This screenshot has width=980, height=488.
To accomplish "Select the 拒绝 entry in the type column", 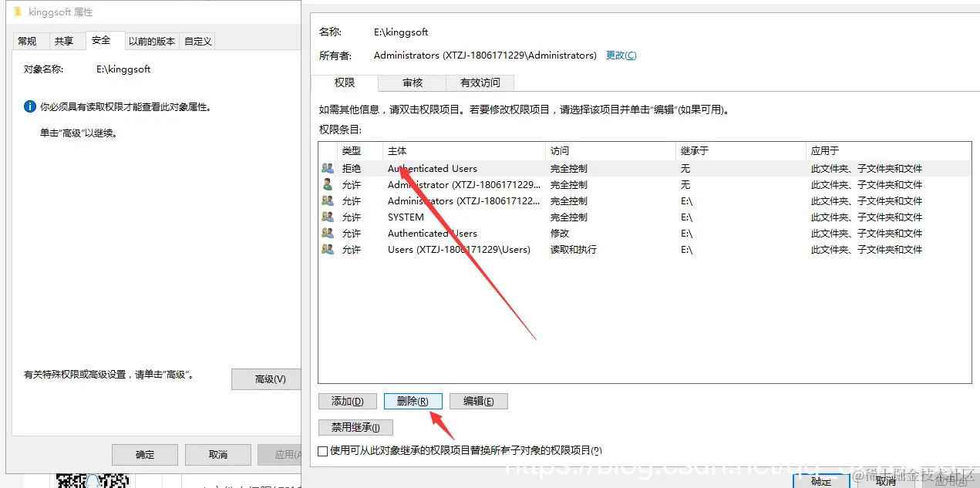I will 351,168.
